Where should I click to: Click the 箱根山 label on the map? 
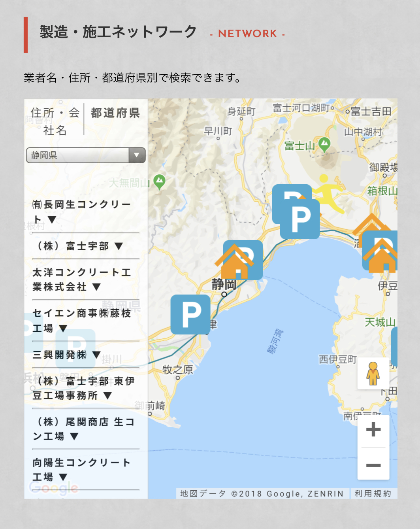382,191
